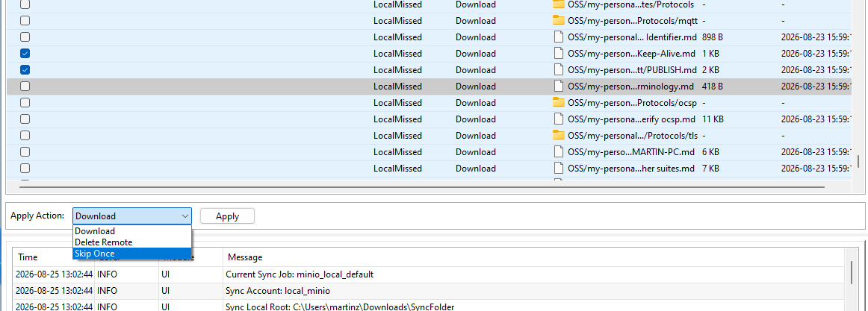Select the OSS/my-perso...MARTIN-PC.md file name
The width and height of the screenshot is (868, 311).
[x=631, y=152]
